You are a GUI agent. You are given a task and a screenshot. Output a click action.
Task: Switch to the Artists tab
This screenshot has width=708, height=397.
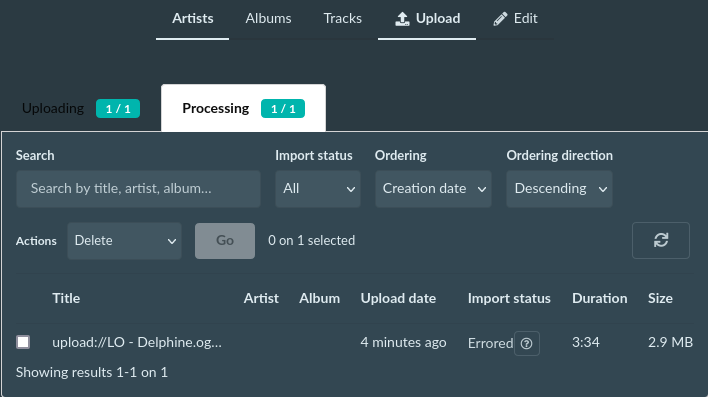192,19
